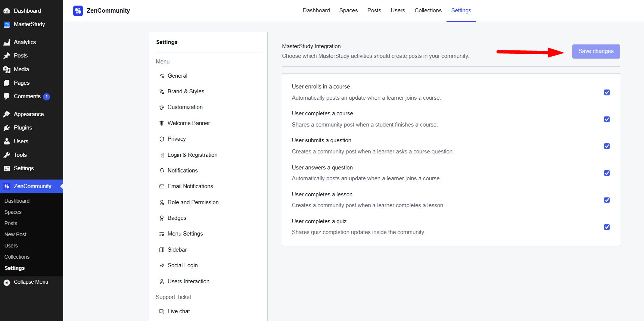This screenshot has width=644, height=321.
Task: Open Social Login share icon
Action: 162,265
